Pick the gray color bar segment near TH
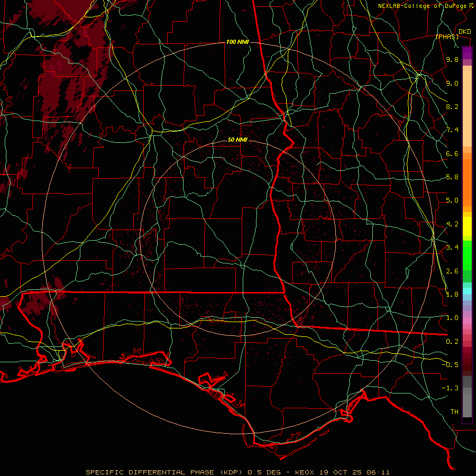The width and height of the screenshot is (476, 476). [x=467, y=405]
